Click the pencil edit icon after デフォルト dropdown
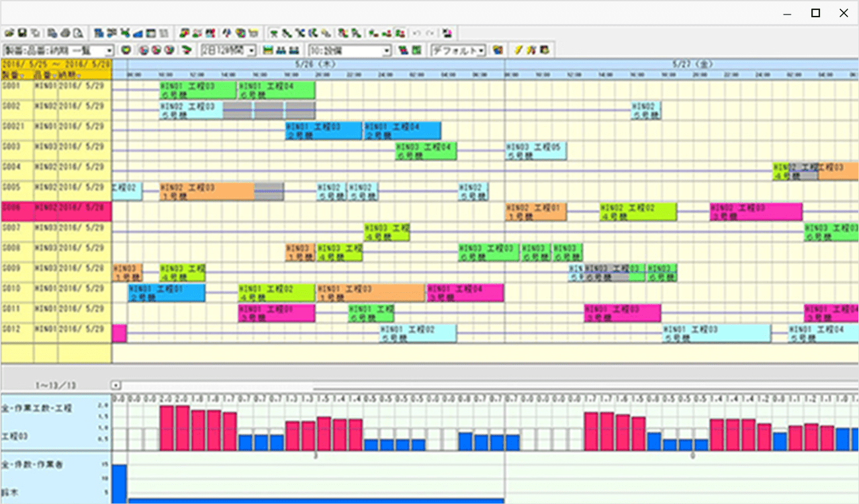Image resolution: width=859 pixels, height=504 pixels. pyautogui.click(x=519, y=50)
